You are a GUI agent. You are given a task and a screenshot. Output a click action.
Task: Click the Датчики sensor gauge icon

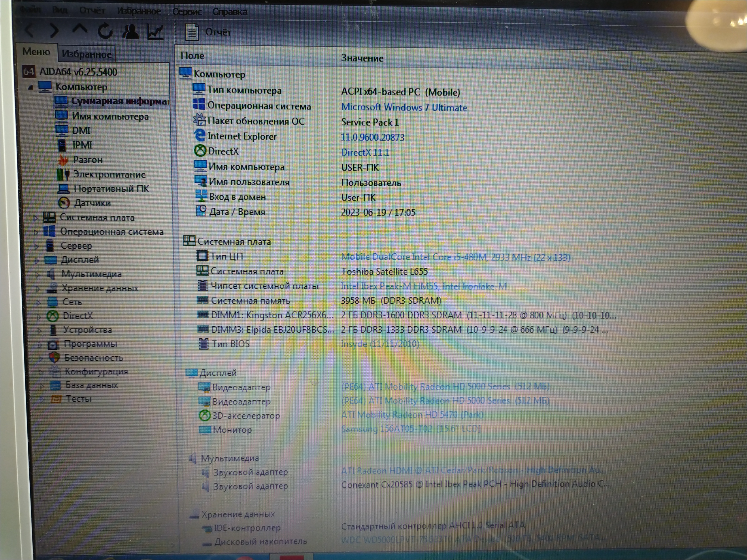coord(64,203)
